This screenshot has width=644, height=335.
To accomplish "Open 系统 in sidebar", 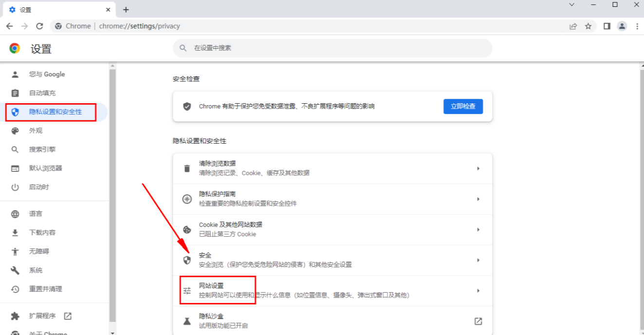I will click(54, 270).
